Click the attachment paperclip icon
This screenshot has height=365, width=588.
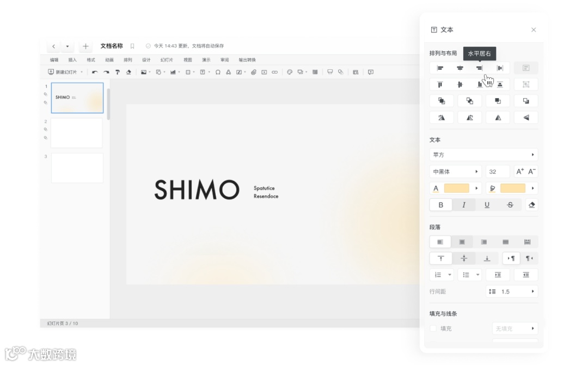point(254,72)
